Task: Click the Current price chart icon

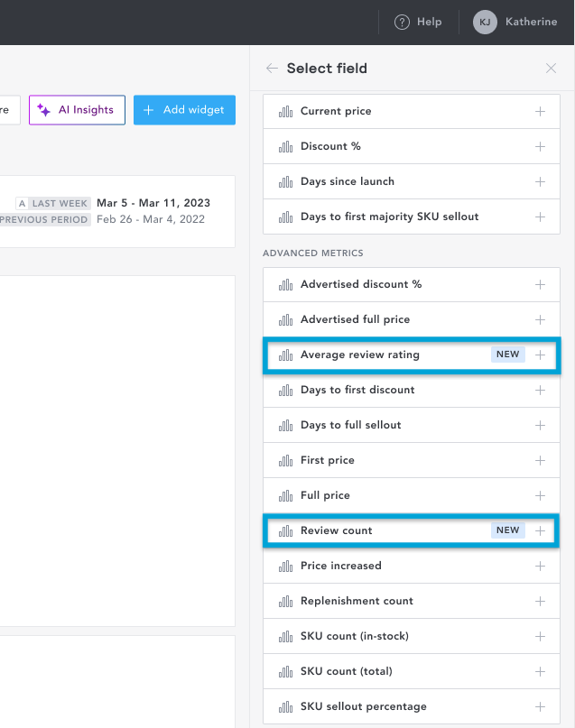Action: [x=285, y=112]
